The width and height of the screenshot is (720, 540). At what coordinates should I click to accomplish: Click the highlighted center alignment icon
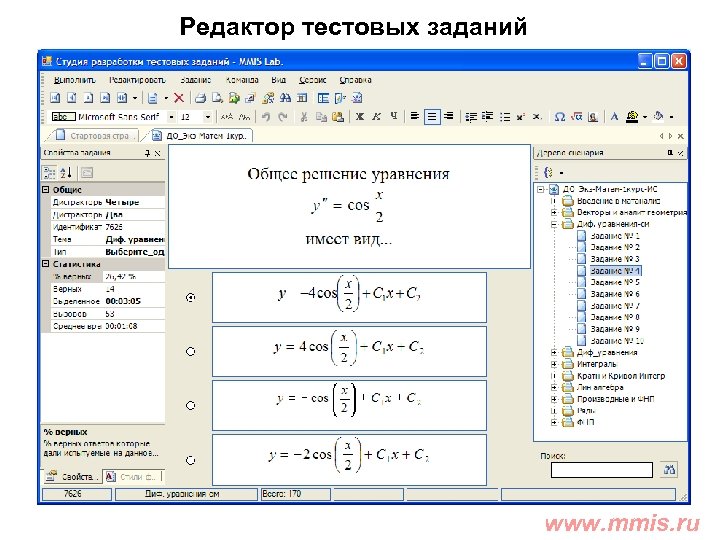pyautogui.click(x=432, y=117)
